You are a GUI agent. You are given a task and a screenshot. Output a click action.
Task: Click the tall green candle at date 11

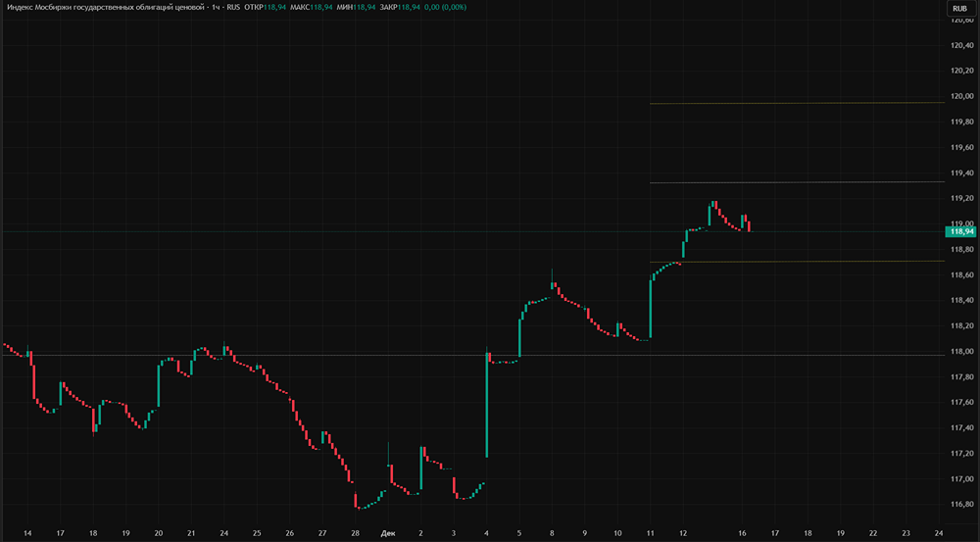point(651,309)
